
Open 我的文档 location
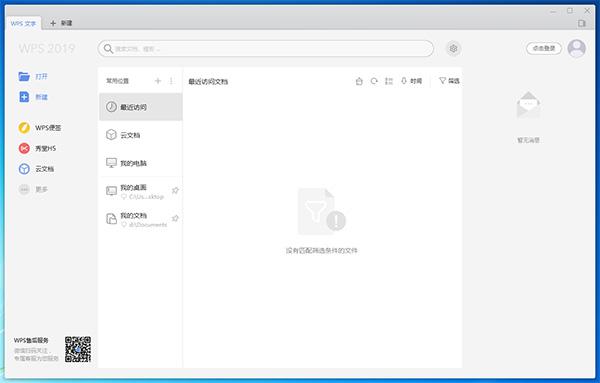click(x=141, y=219)
